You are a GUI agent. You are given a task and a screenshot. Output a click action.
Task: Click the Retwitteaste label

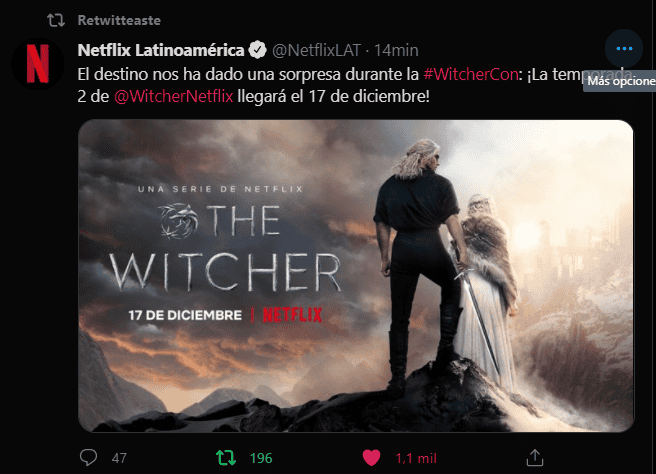pos(119,20)
